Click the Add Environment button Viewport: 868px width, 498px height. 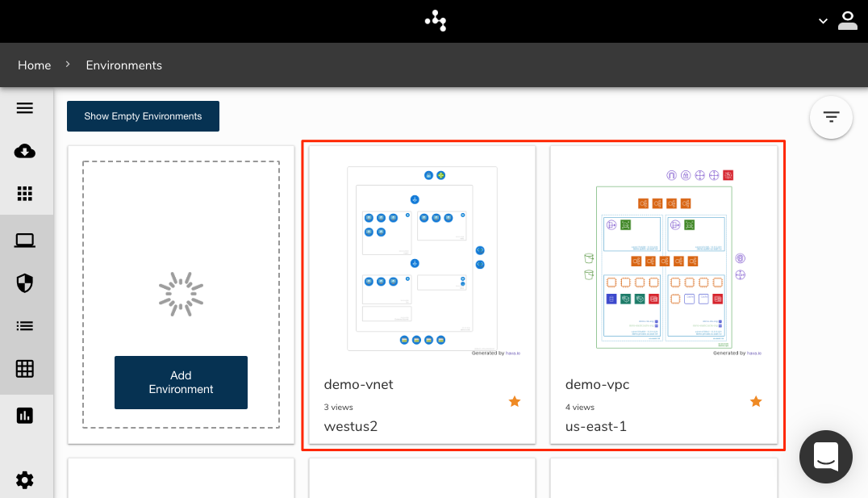click(181, 383)
